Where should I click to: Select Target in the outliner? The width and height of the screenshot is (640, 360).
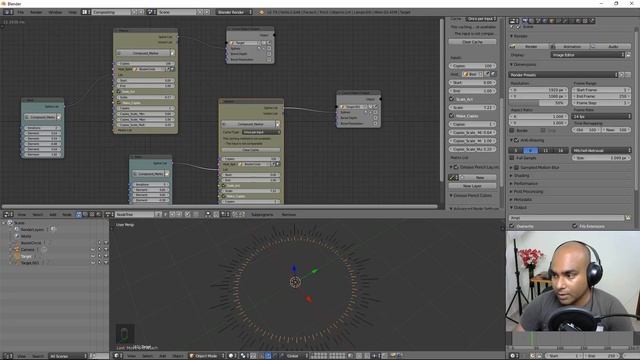tap(26, 256)
